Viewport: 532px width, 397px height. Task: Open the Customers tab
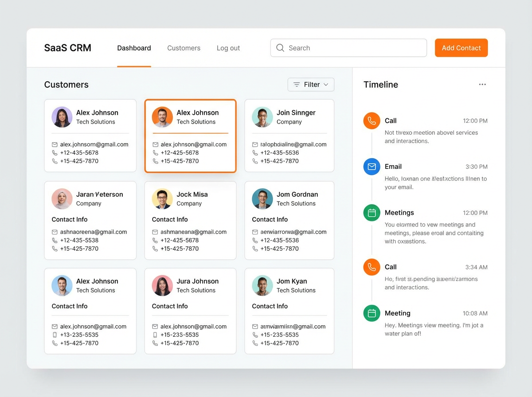point(184,48)
